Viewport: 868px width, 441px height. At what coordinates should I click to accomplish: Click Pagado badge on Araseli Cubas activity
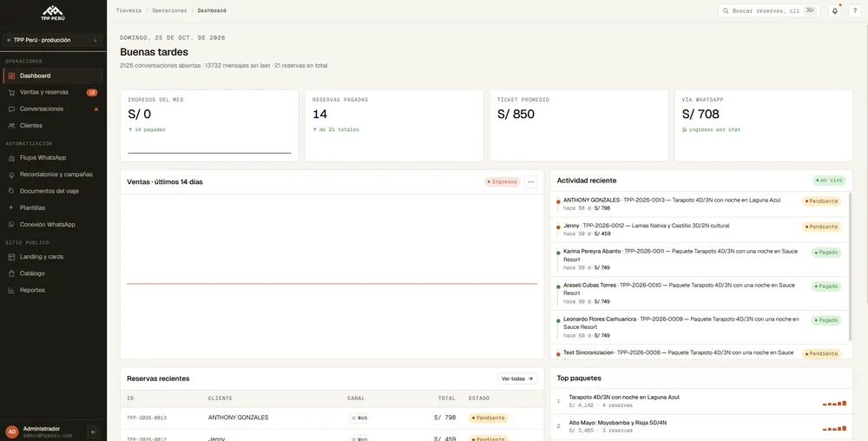[826, 286]
